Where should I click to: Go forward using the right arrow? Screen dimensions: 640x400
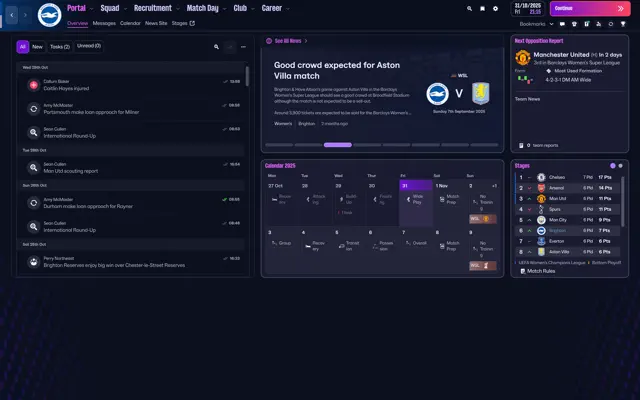coord(25,15)
